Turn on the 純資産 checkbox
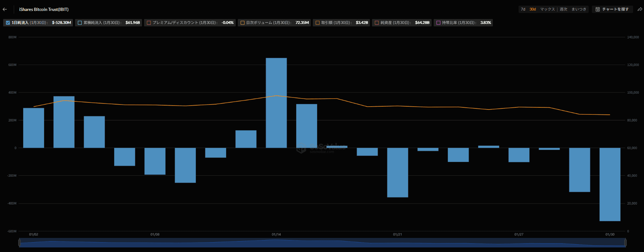The height and width of the screenshot is (252, 644). [377, 23]
